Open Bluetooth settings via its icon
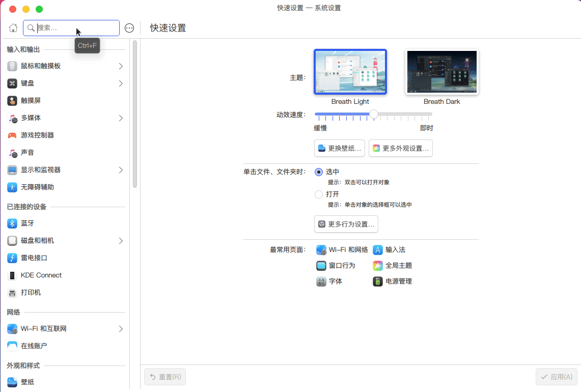This screenshot has height=392, width=581. (12, 223)
